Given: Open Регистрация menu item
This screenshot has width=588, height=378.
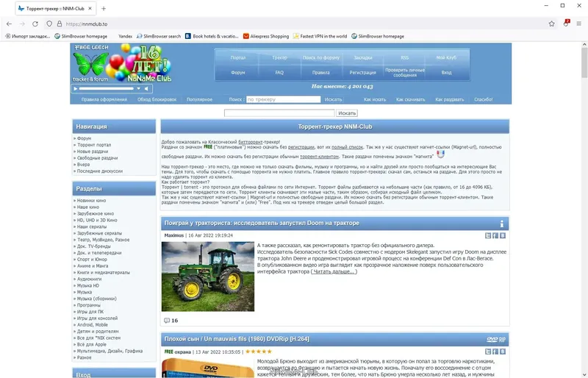Looking at the screenshot, I should click(362, 73).
